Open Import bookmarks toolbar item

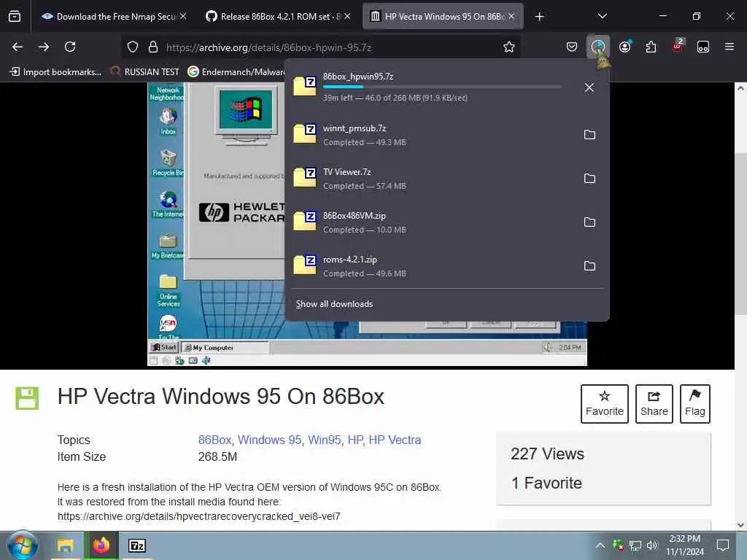(55, 72)
